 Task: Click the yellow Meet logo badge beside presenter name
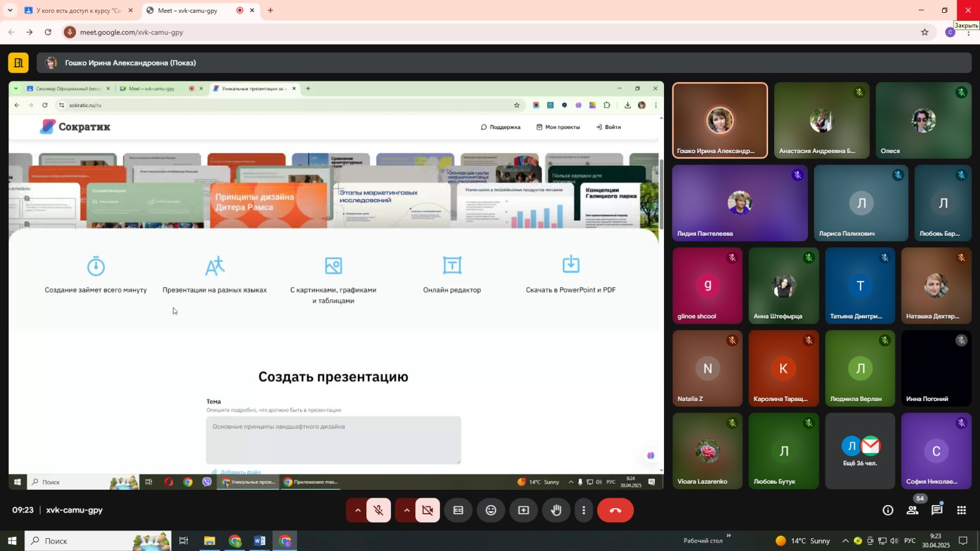click(x=18, y=62)
